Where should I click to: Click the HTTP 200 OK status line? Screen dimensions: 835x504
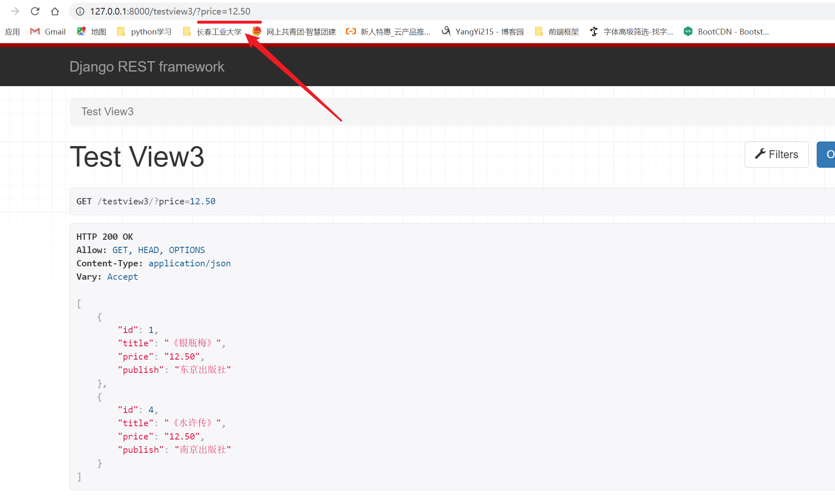tap(104, 237)
